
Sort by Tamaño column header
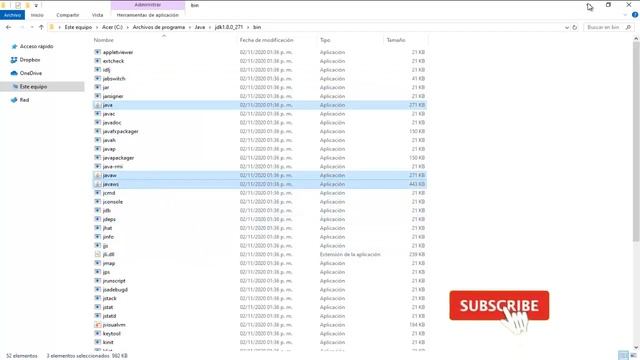click(396, 40)
